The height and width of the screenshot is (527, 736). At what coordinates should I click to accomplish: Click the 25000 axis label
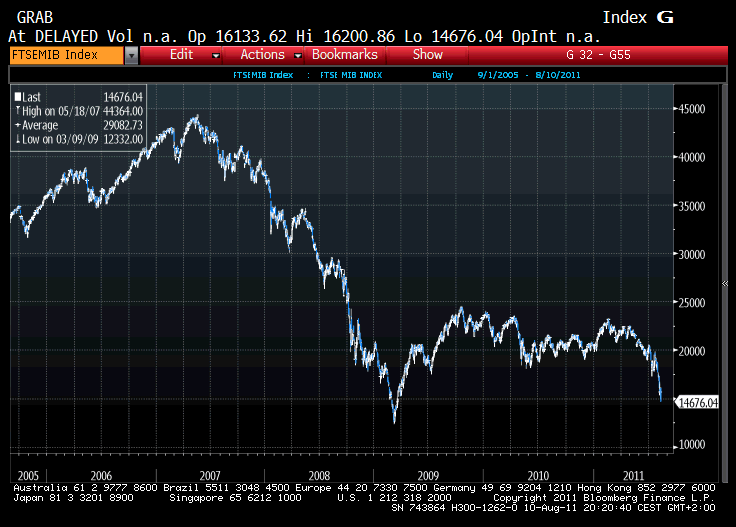[691, 303]
